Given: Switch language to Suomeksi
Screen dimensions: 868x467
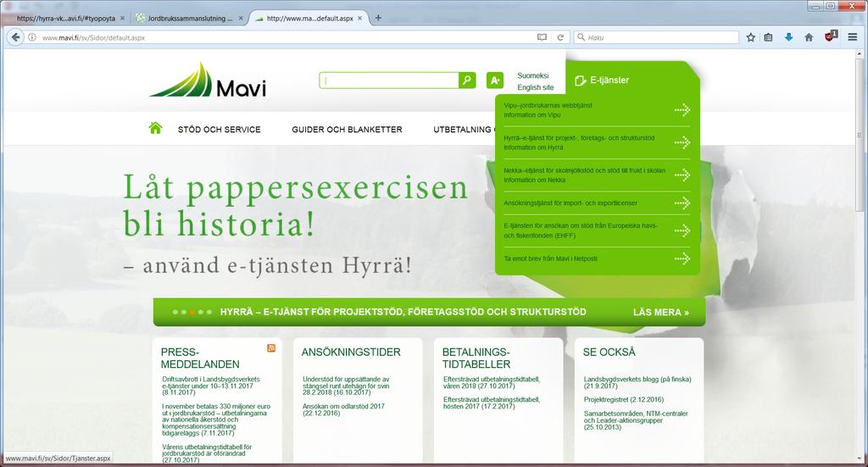Looking at the screenshot, I should (x=532, y=75).
